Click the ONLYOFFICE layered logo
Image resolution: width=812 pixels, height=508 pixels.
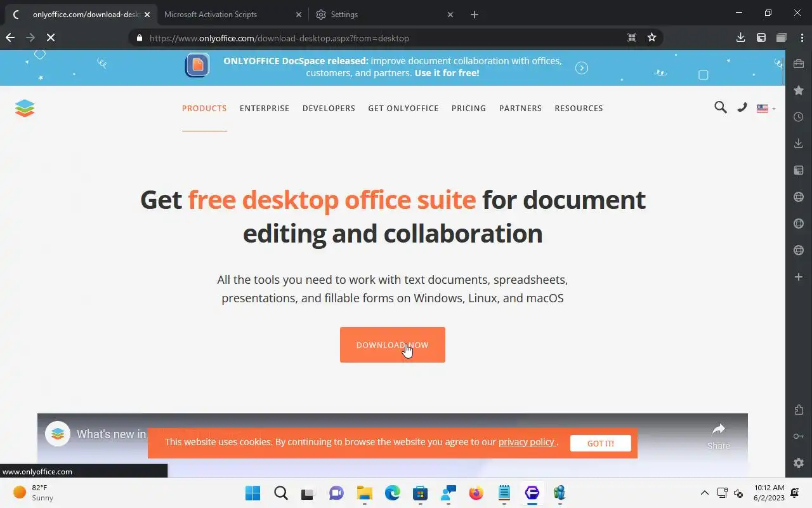tap(25, 109)
